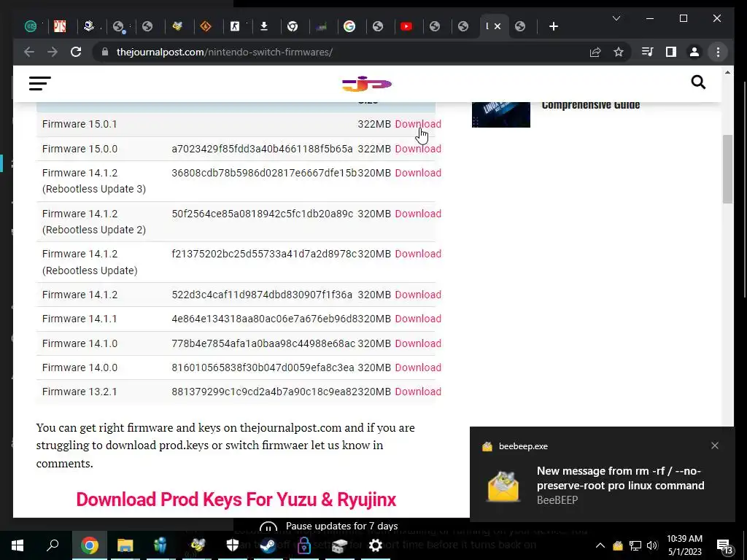Download Firmware 13.2.1
This screenshot has width=747, height=560.
pyautogui.click(x=418, y=392)
